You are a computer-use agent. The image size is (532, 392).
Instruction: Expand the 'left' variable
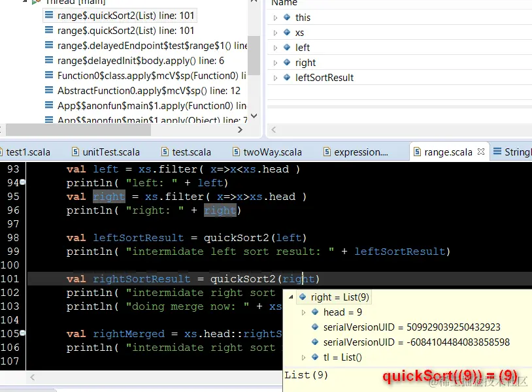275,48
